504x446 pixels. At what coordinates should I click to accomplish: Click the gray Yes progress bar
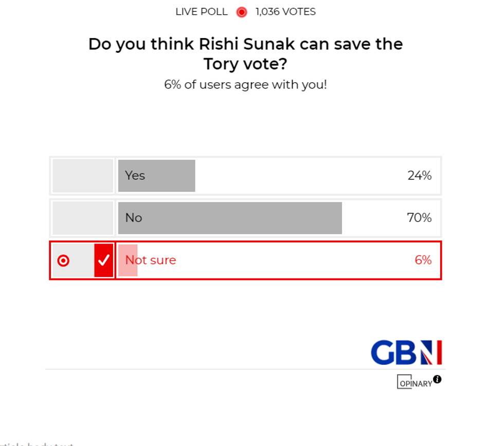[156, 175]
